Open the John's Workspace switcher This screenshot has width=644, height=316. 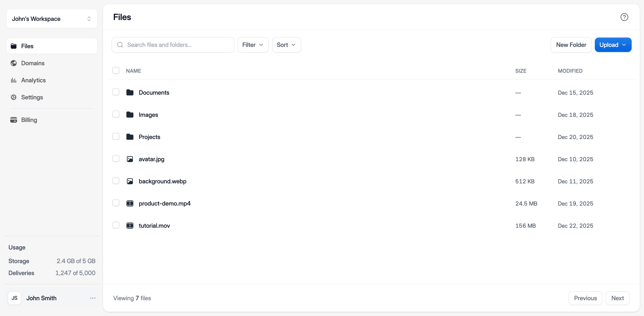coord(52,19)
